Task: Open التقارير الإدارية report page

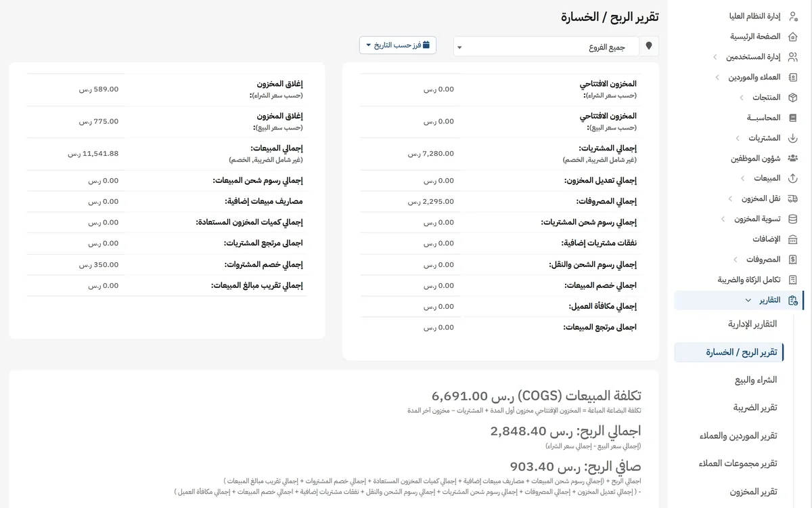Action: point(752,324)
